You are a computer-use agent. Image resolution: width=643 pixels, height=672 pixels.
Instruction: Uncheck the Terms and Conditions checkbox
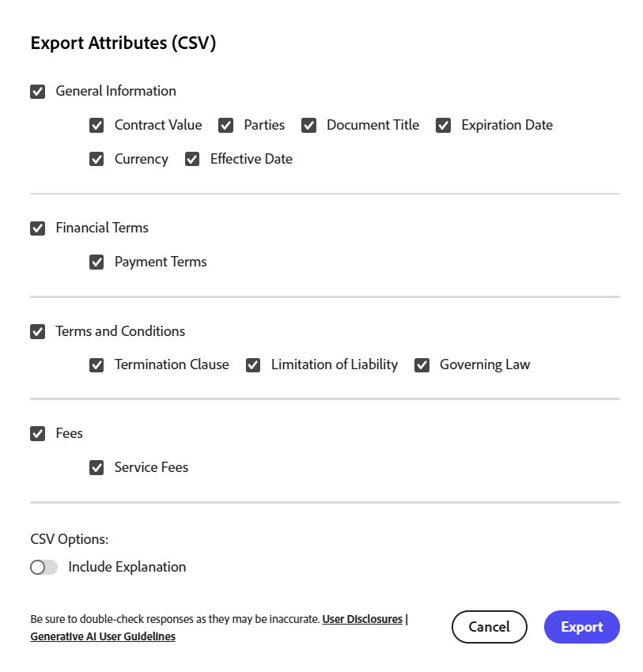click(38, 332)
